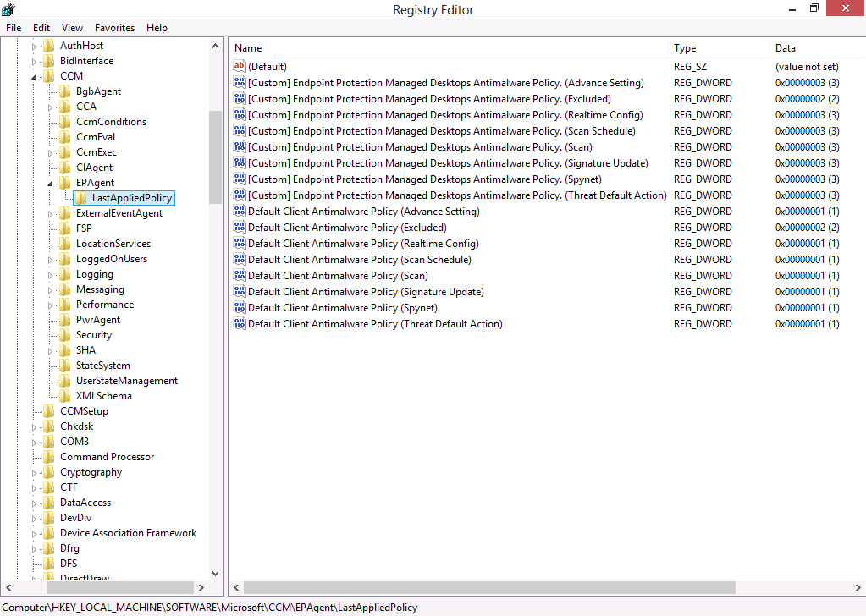Expand the Device Association Framework key

(x=34, y=534)
